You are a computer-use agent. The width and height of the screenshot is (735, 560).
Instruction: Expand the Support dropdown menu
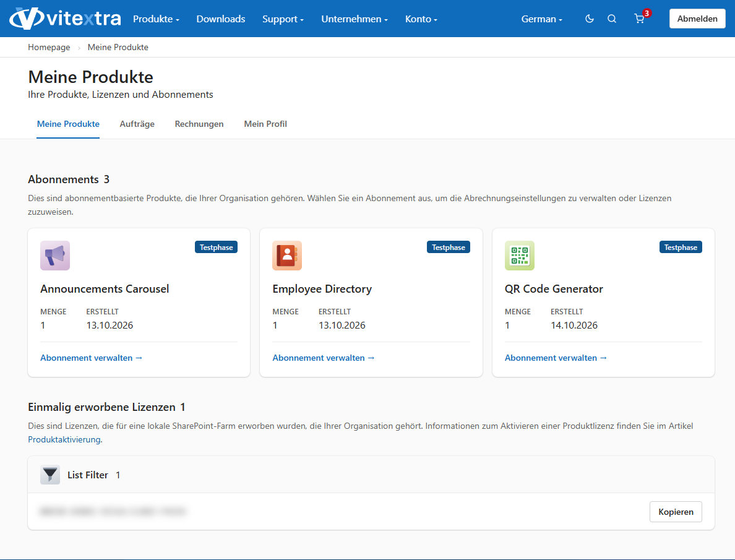click(x=283, y=19)
